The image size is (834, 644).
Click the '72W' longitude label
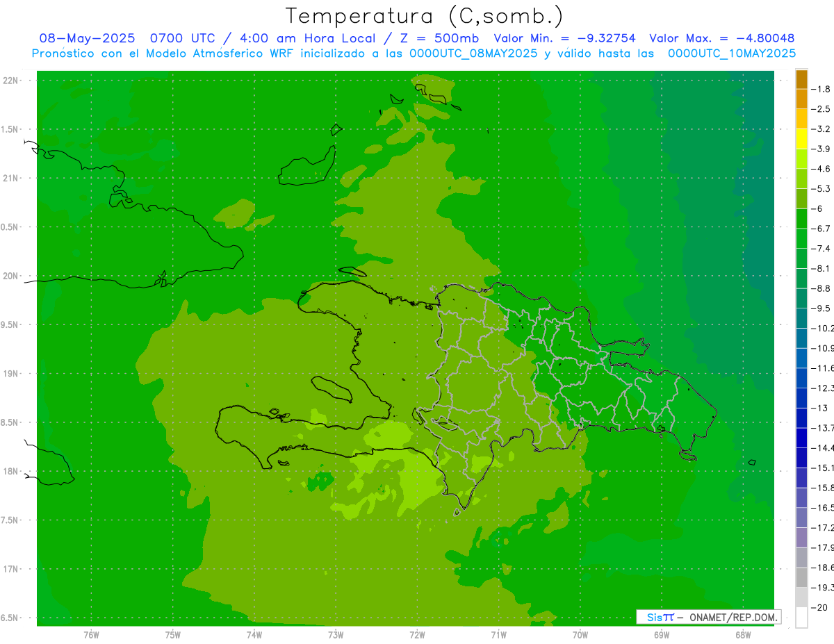pos(417,635)
